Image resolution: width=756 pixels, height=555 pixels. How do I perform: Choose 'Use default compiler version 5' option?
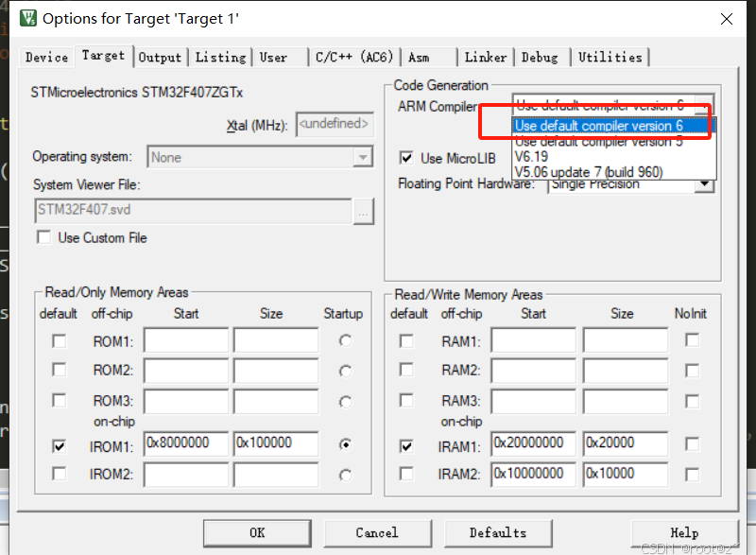613,141
